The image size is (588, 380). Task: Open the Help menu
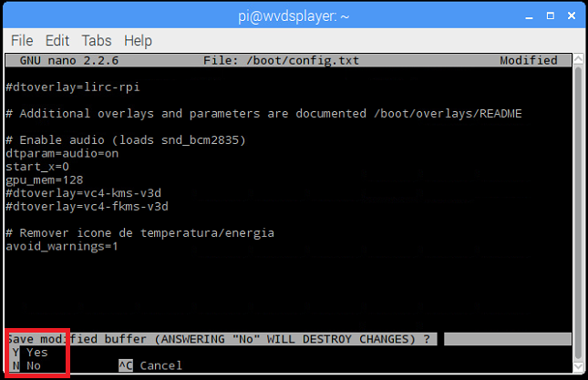coord(138,40)
